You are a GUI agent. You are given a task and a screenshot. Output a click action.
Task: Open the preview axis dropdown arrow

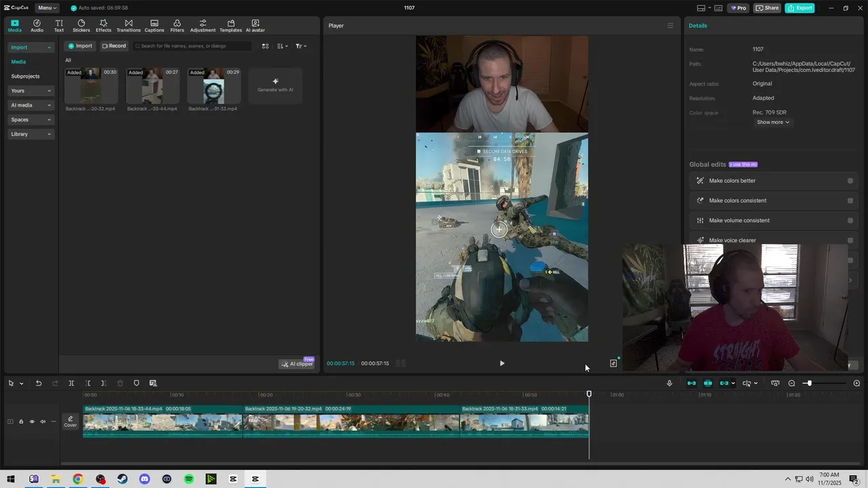click(x=755, y=383)
